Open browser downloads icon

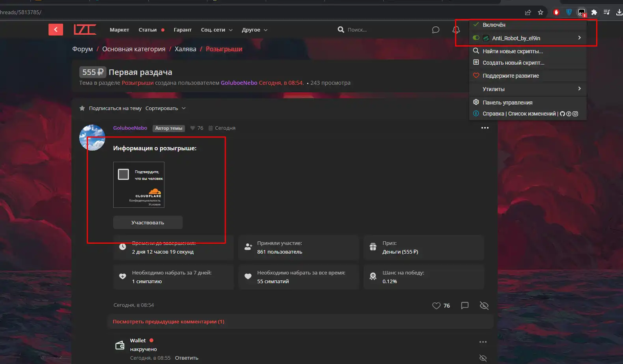coord(619,12)
